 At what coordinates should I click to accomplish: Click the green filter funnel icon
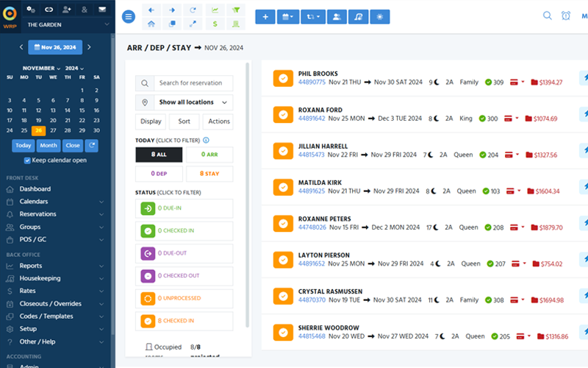pos(236,10)
